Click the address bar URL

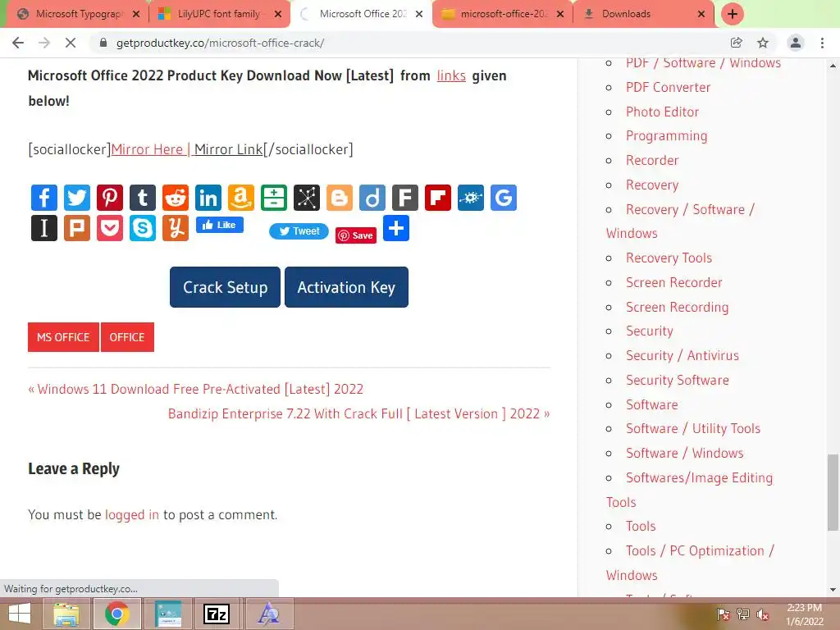click(x=220, y=43)
